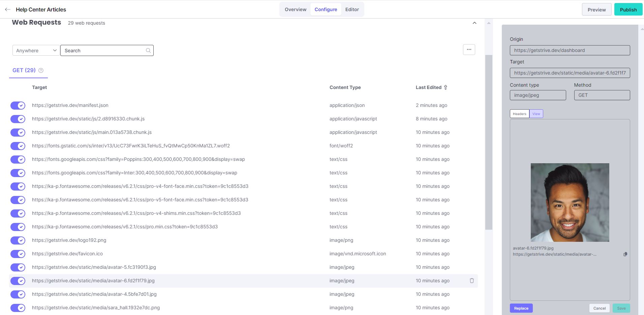The image size is (644, 315).
Task: Click the avatar-6.fd2f1f79.jpg filename caption
Action: (x=533, y=248)
